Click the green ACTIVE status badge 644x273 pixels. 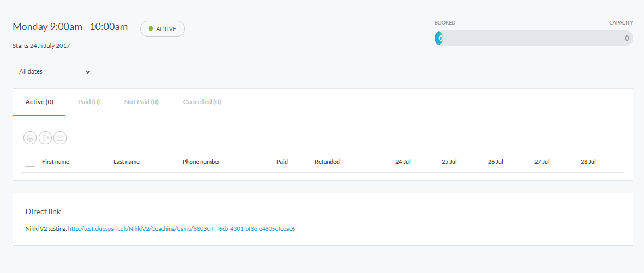(x=162, y=29)
